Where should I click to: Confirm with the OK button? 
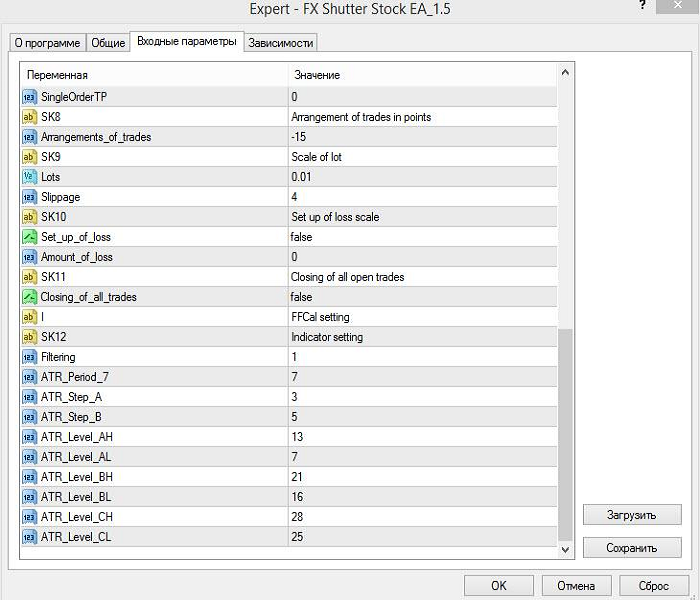click(x=499, y=585)
